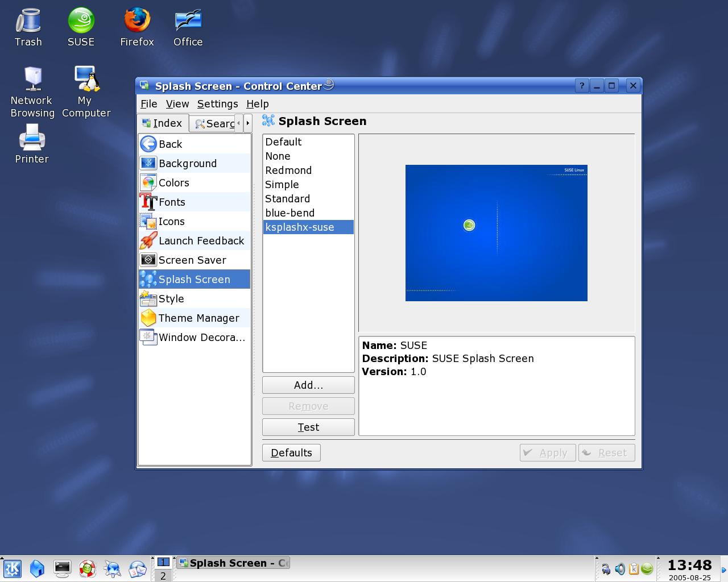728x582 pixels.
Task: Open the Window Decorations module
Action: 195,338
